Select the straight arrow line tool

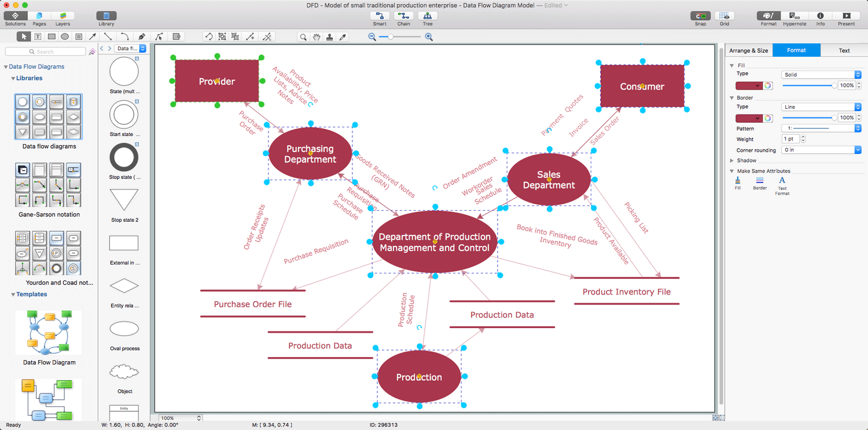[x=93, y=36]
